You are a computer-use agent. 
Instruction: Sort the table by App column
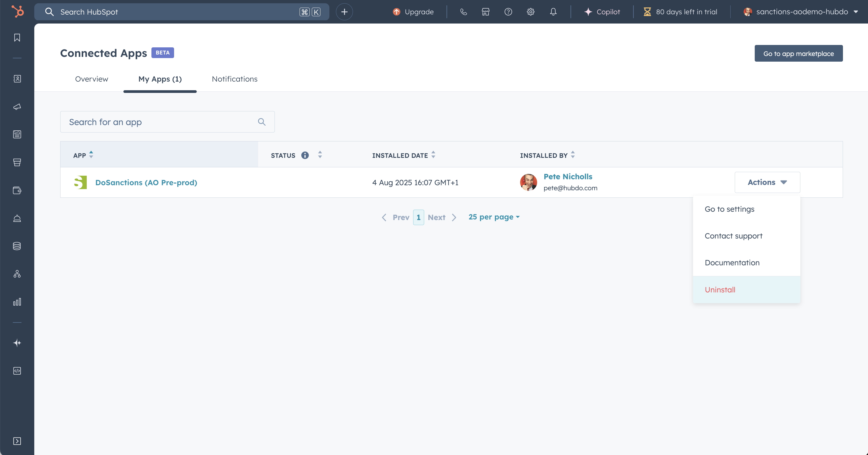(x=83, y=155)
